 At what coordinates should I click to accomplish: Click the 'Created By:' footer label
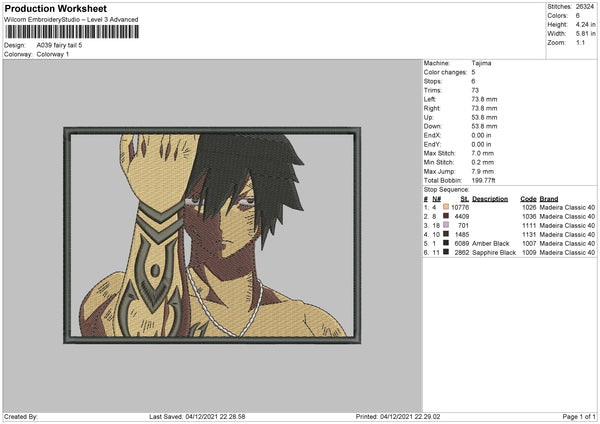tap(21, 416)
